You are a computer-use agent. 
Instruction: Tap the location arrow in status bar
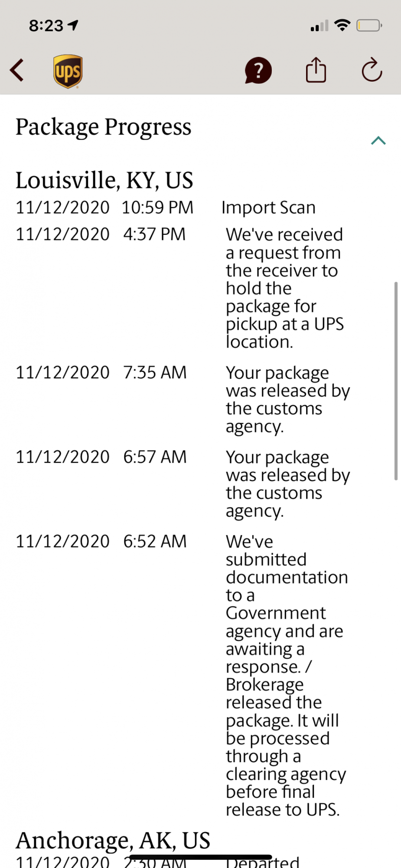73,25
